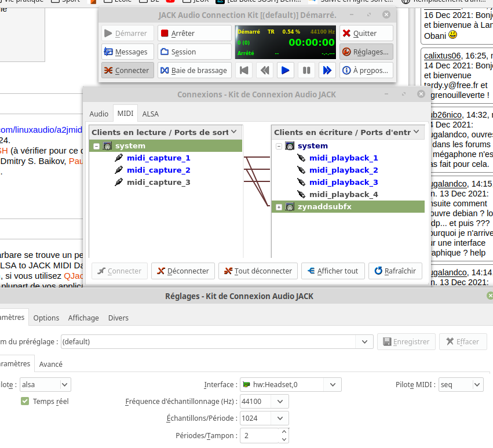Open the Pilote MIDI dropdown
The width and height of the screenshot is (493, 448).
coord(461,384)
